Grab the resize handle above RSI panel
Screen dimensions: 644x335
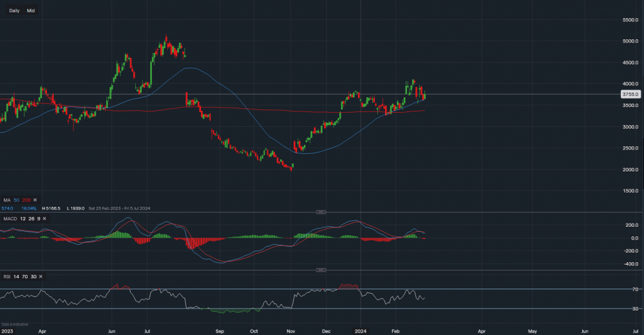tap(320, 270)
